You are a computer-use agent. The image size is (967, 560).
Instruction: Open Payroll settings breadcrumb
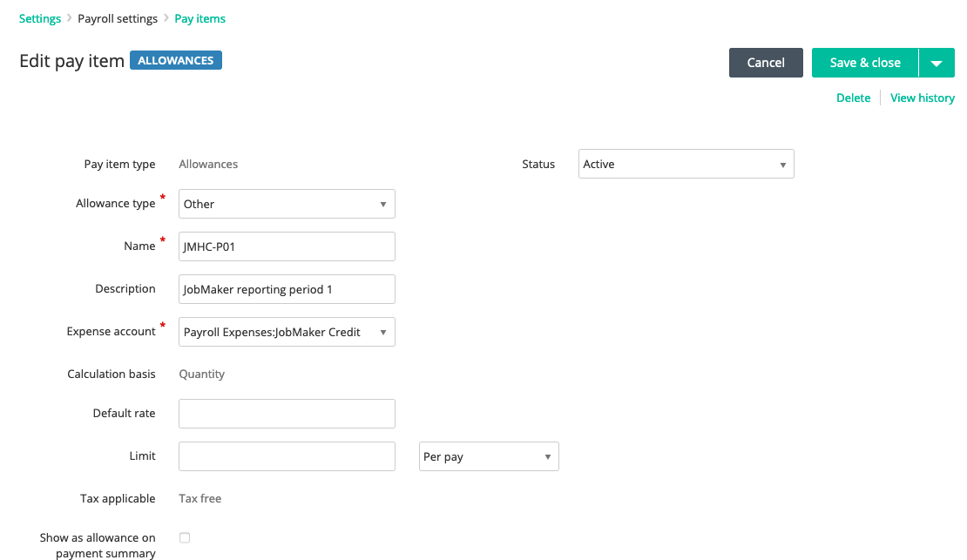pos(118,18)
